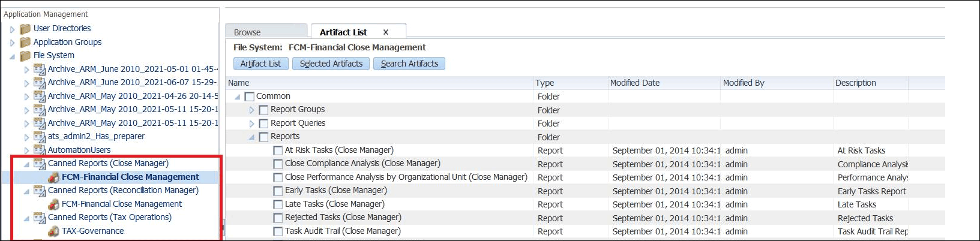
Task: Switch to the Browse tab
Action: (247, 32)
